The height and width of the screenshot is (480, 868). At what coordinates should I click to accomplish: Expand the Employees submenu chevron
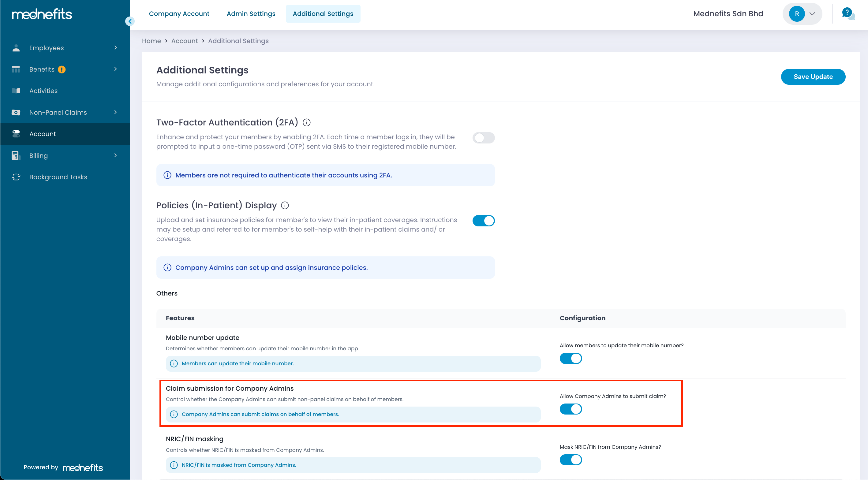(x=116, y=48)
